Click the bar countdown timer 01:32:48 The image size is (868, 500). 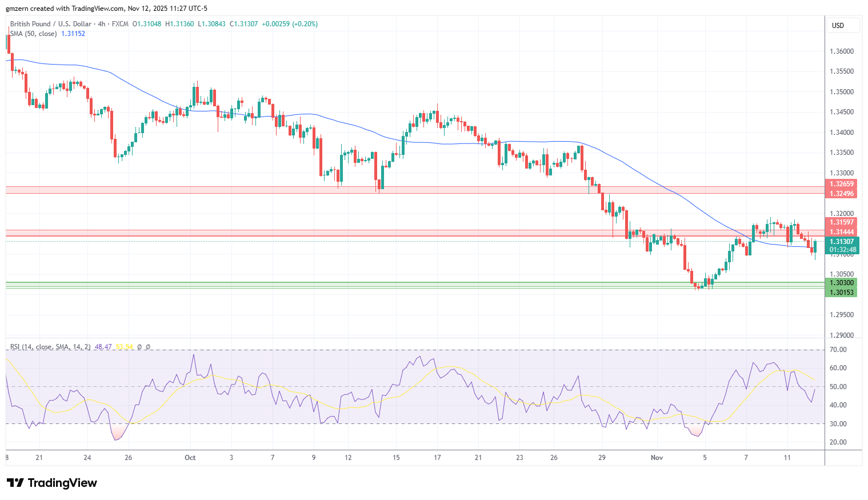click(843, 250)
